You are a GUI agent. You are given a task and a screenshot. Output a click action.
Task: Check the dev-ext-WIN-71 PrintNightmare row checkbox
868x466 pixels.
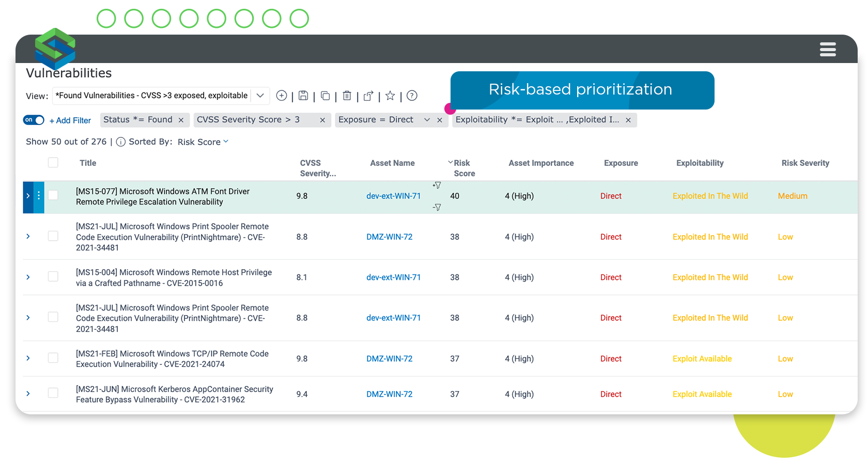[53, 317]
